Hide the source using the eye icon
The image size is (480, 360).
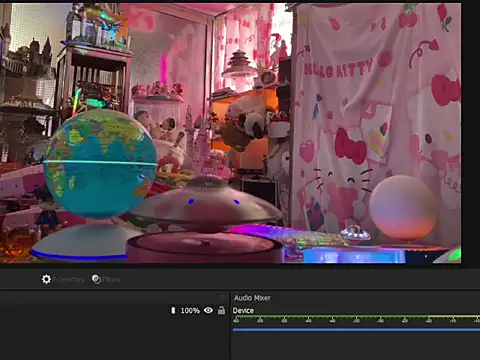coord(208,310)
